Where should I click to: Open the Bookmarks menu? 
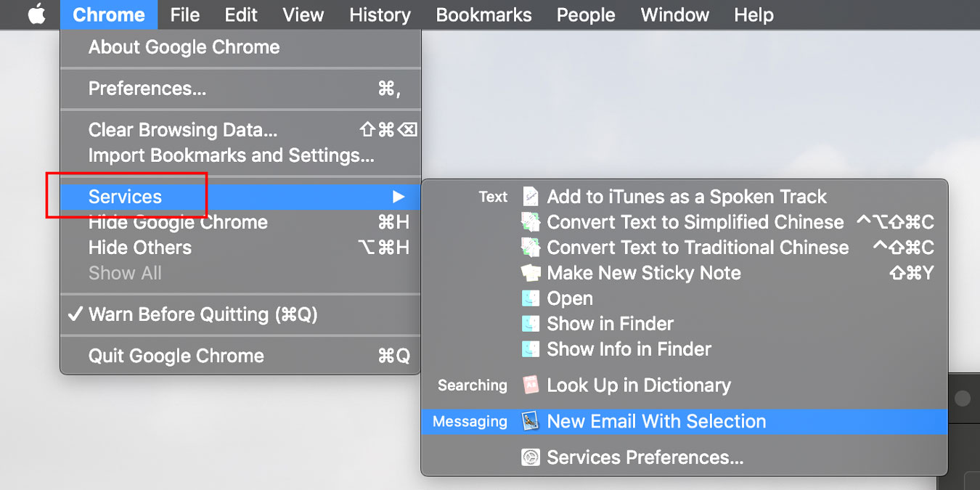[x=483, y=15]
